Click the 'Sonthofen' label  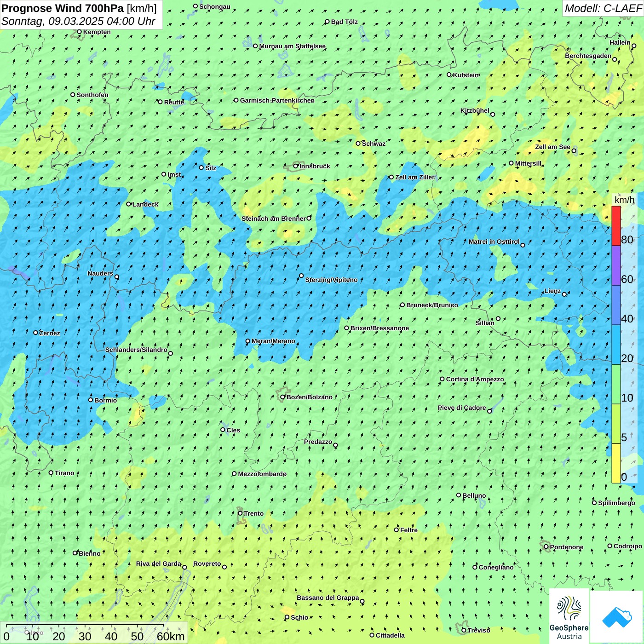coord(92,95)
